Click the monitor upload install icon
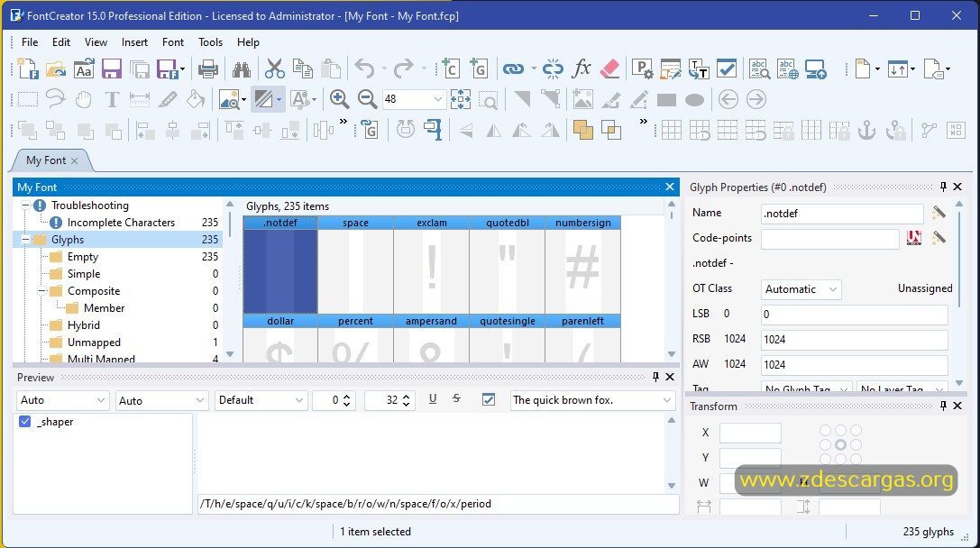Viewport: 980px width, 548px height. pos(816,68)
